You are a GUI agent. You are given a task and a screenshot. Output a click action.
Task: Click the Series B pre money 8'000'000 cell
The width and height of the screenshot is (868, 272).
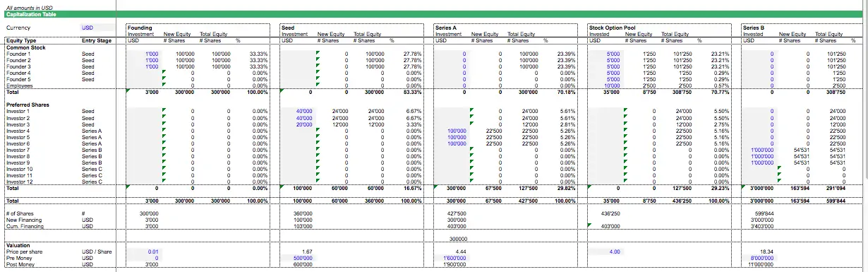tap(759, 258)
